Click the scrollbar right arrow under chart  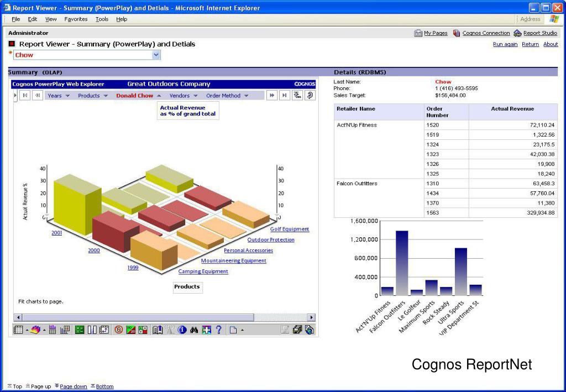click(311, 317)
